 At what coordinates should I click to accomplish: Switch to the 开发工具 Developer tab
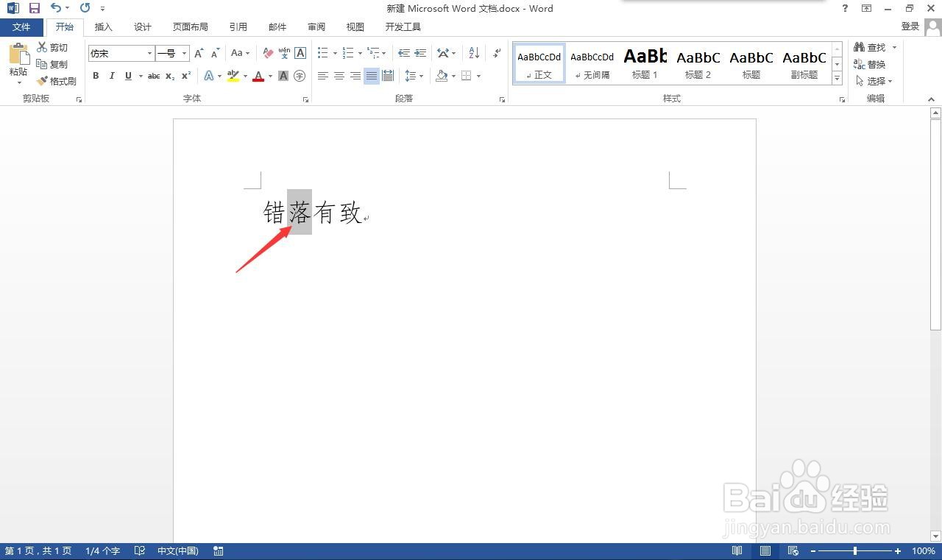click(x=403, y=26)
